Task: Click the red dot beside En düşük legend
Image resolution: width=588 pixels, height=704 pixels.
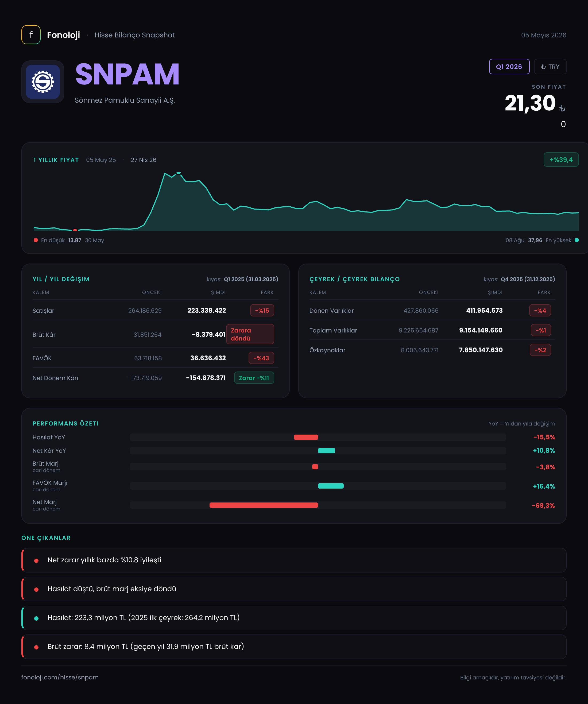Action: tap(36, 240)
